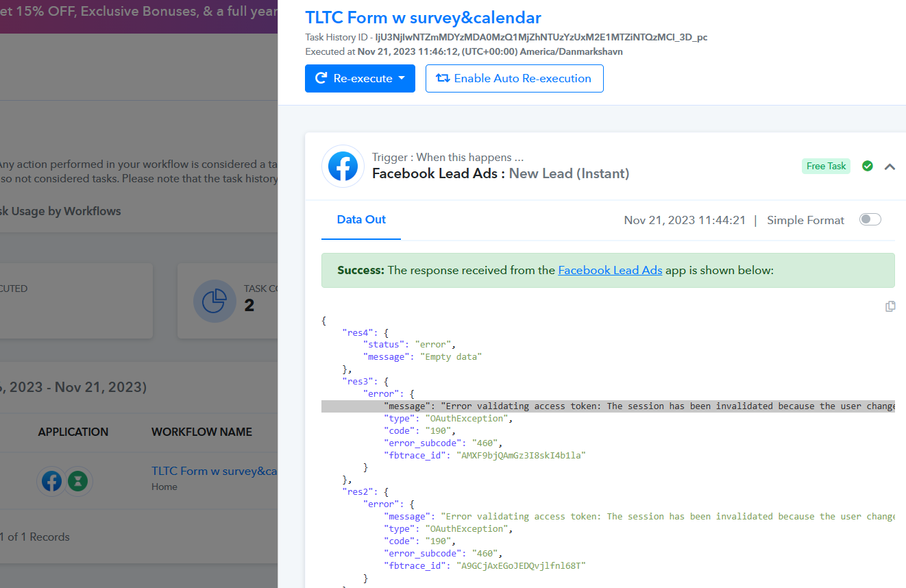Click the WORKFLOW NAME column header
The width and height of the screenshot is (906, 588).
(201, 432)
